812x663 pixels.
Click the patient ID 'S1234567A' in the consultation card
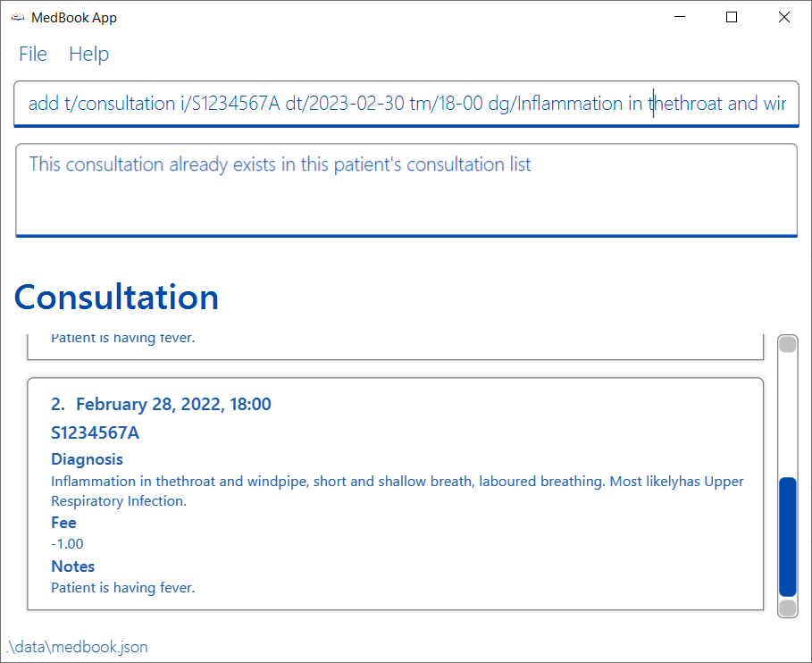pyautogui.click(x=96, y=432)
